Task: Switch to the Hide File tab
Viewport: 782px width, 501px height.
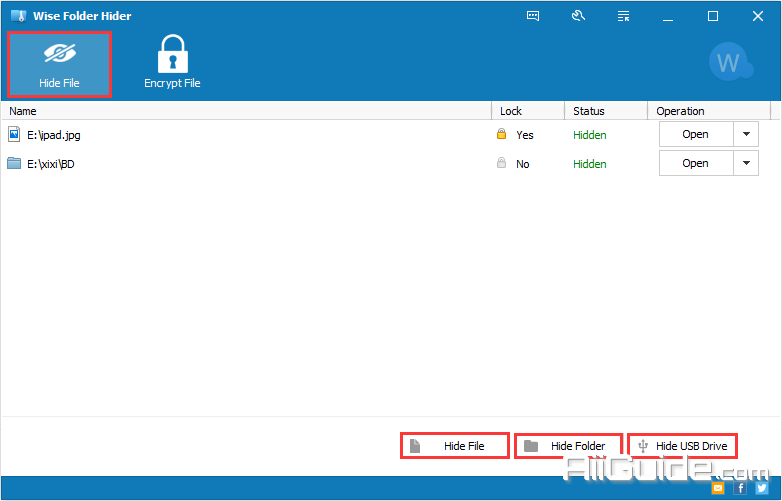Action: (59, 64)
